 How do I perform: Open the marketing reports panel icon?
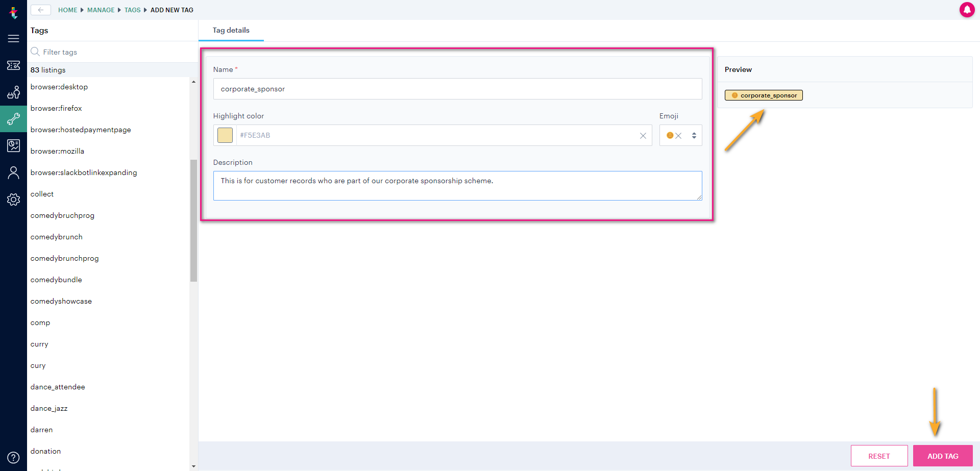(x=13, y=145)
